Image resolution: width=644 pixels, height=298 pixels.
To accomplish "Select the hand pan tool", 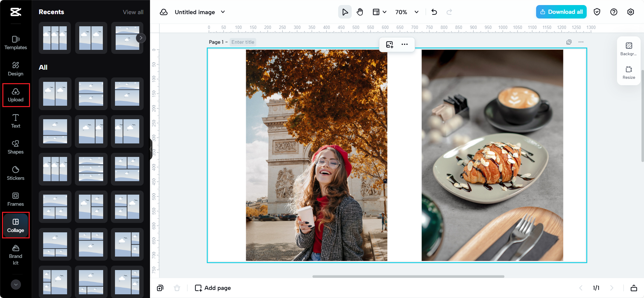I will (360, 12).
